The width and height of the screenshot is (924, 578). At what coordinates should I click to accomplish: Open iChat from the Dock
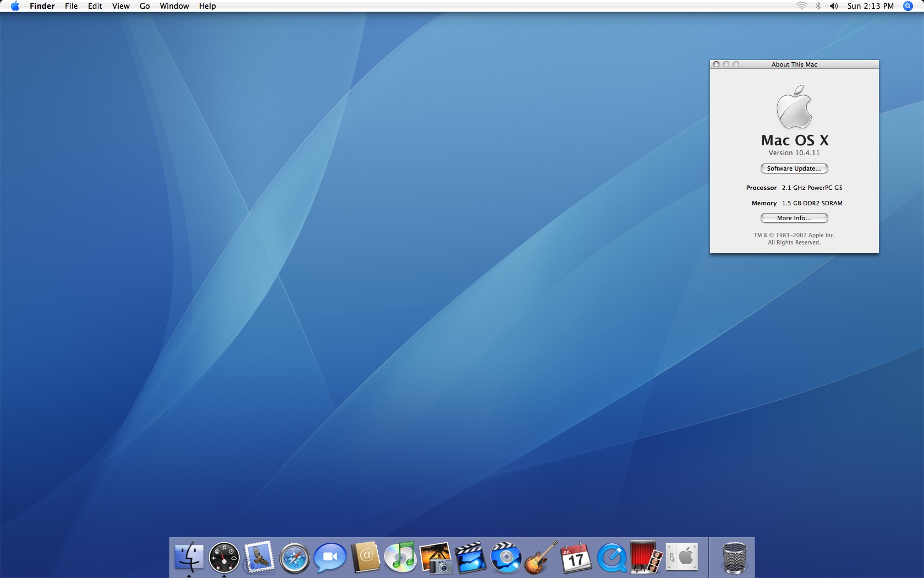(330, 557)
